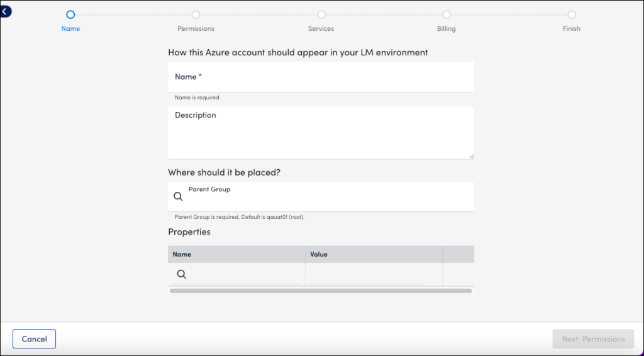This screenshot has height=356, width=644.
Task: Focus the property Value input cell
Action: pyautogui.click(x=367, y=274)
